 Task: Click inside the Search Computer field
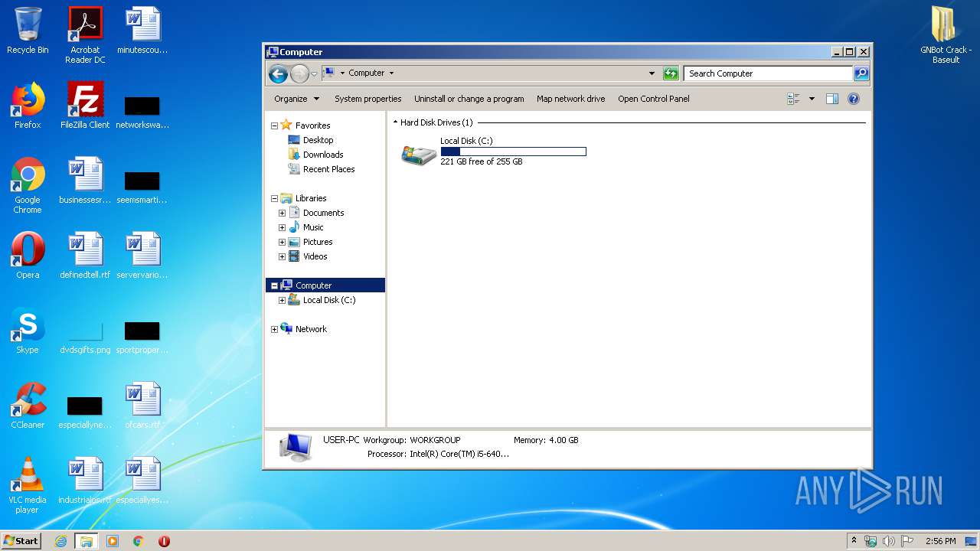point(768,73)
